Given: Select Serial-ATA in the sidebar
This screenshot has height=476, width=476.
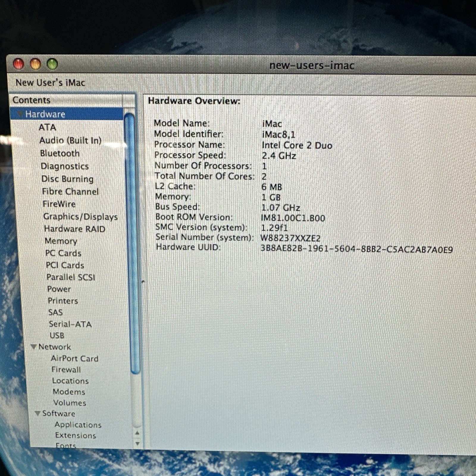Looking at the screenshot, I should 70,324.
